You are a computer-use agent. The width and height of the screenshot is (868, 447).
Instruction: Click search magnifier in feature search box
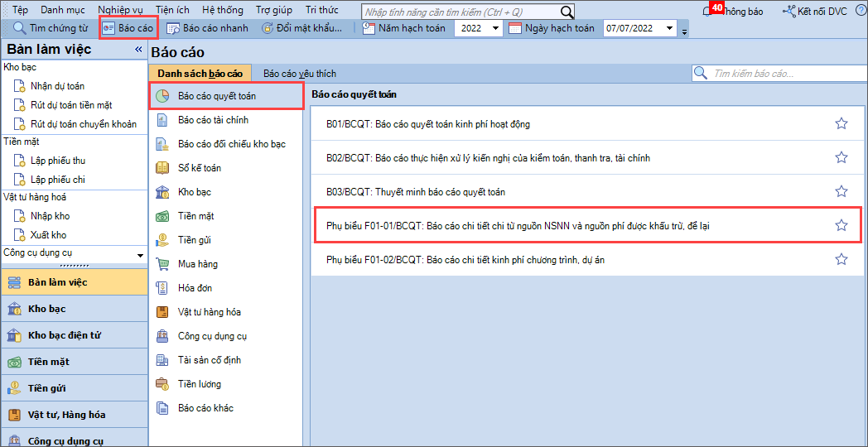567,12
